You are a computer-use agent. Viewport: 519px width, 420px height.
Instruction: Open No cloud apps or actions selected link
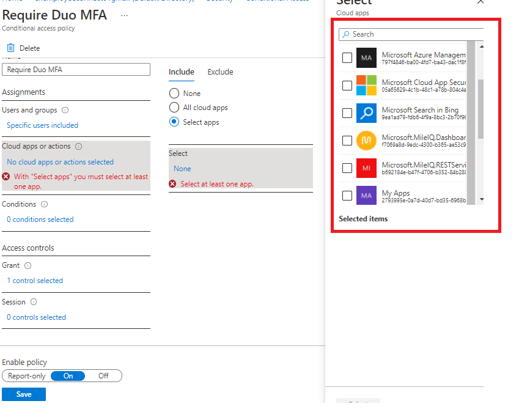point(61,162)
